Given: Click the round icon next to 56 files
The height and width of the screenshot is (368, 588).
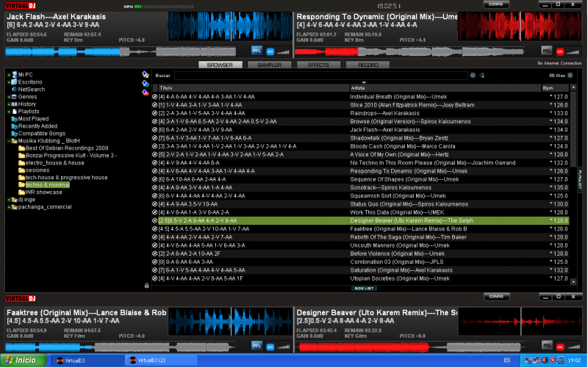Looking at the screenshot, I should (x=570, y=76).
